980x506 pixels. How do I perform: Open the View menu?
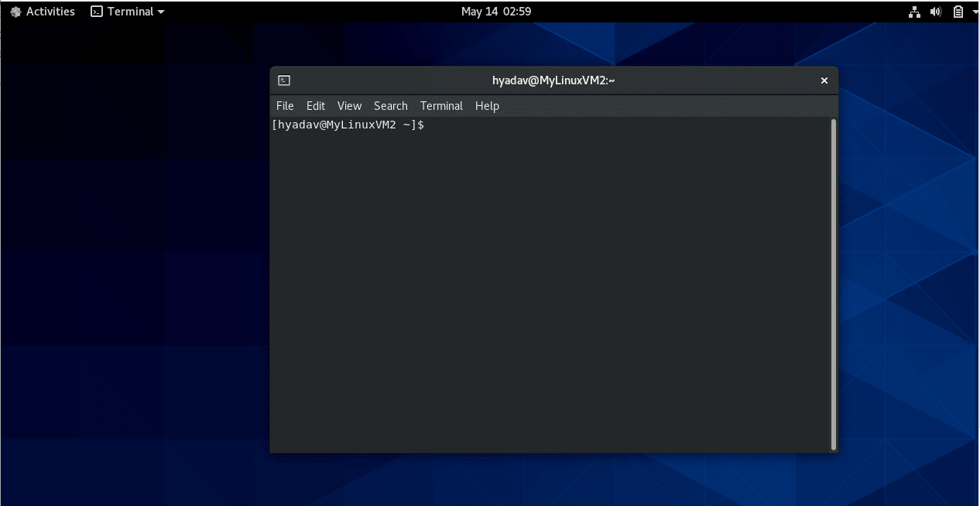[x=349, y=106]
